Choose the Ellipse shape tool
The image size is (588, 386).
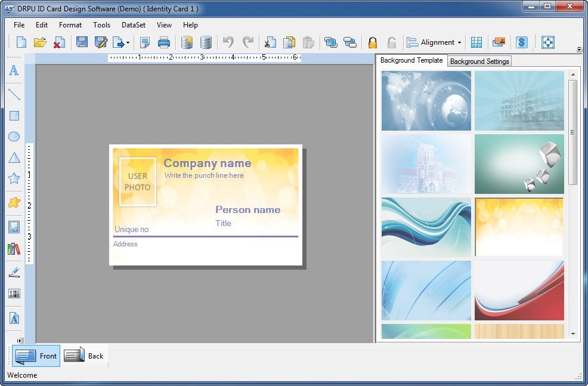click(14, 137)
